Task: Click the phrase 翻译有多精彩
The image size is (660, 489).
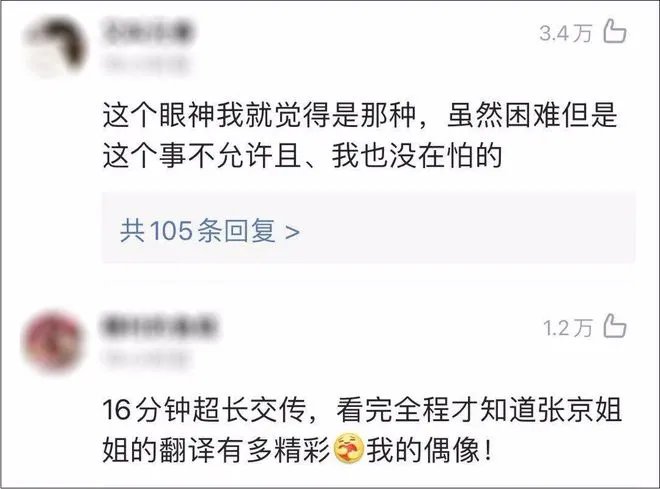Action: tap(245, 449)
